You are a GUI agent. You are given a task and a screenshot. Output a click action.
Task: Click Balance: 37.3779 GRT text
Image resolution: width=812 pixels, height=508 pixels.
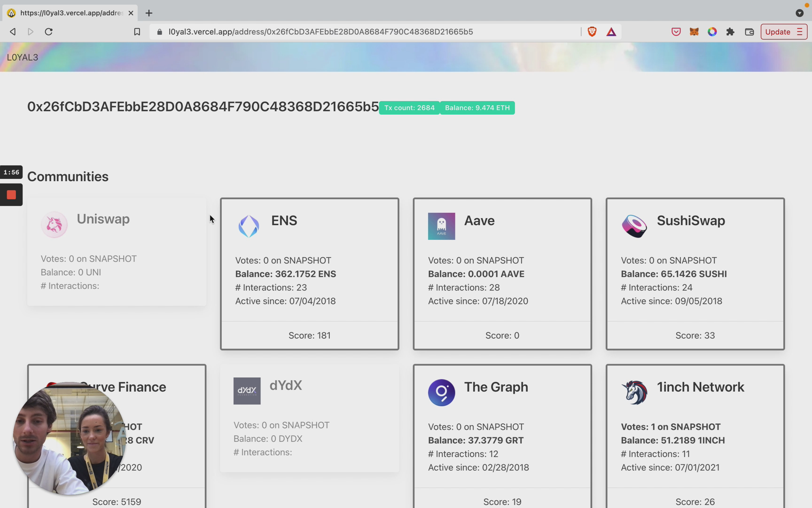point(476,441)
